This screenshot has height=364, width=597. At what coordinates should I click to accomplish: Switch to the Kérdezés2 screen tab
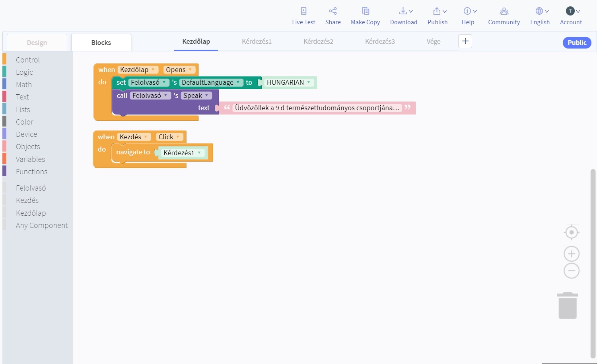(x=318, y=41)
